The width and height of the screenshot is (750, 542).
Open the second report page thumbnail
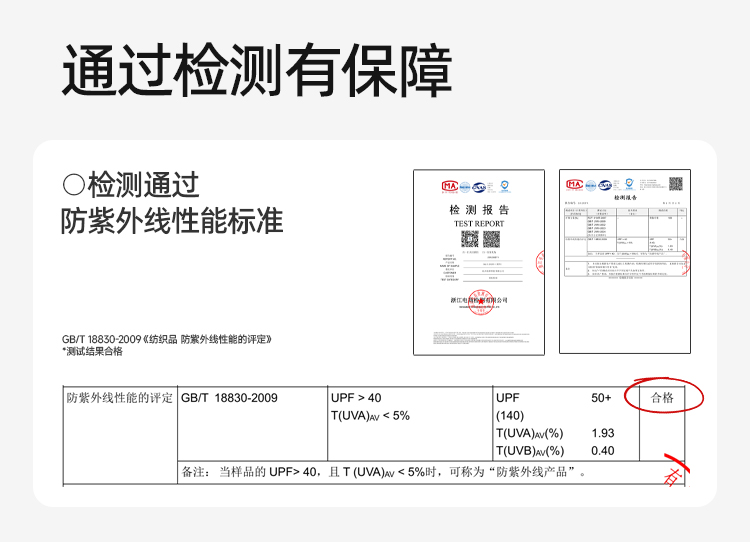624,261
